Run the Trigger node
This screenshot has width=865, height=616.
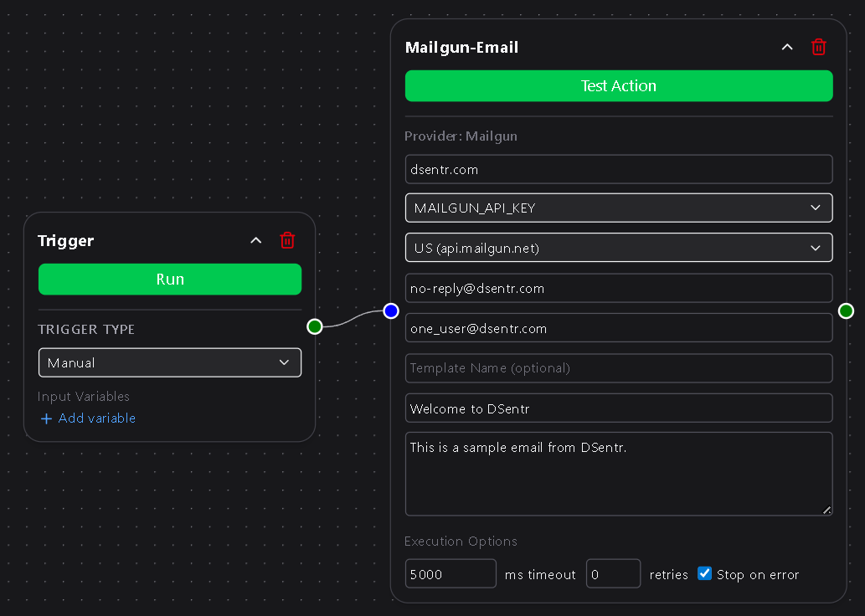(170, 279)
